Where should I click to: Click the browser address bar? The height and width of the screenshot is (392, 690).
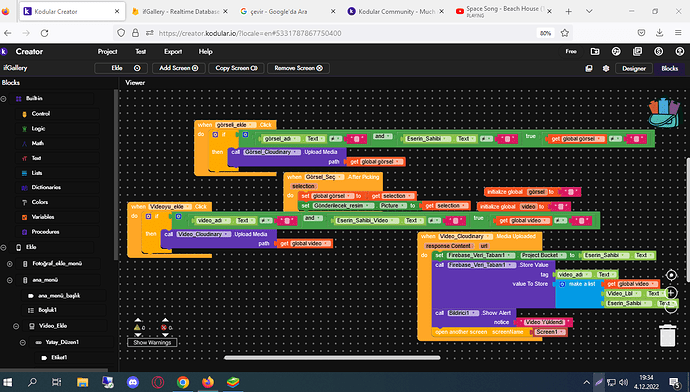[326, 33]
